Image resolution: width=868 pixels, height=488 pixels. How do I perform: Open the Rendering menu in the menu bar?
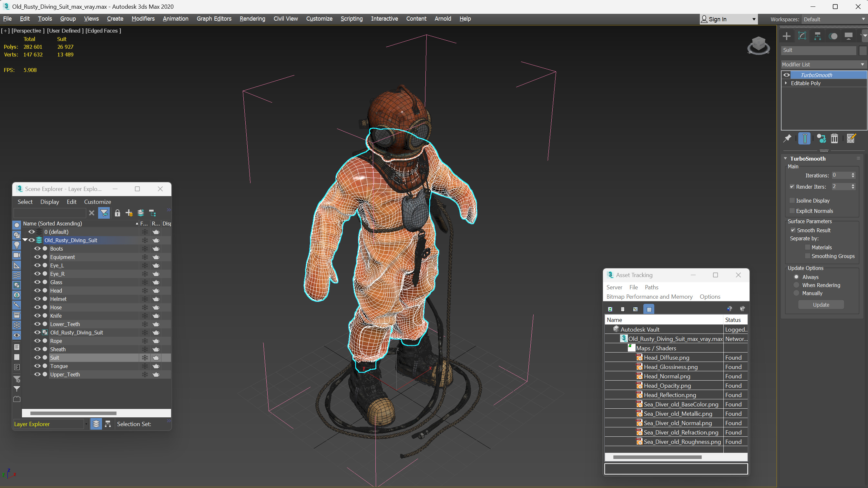[251, 18]
